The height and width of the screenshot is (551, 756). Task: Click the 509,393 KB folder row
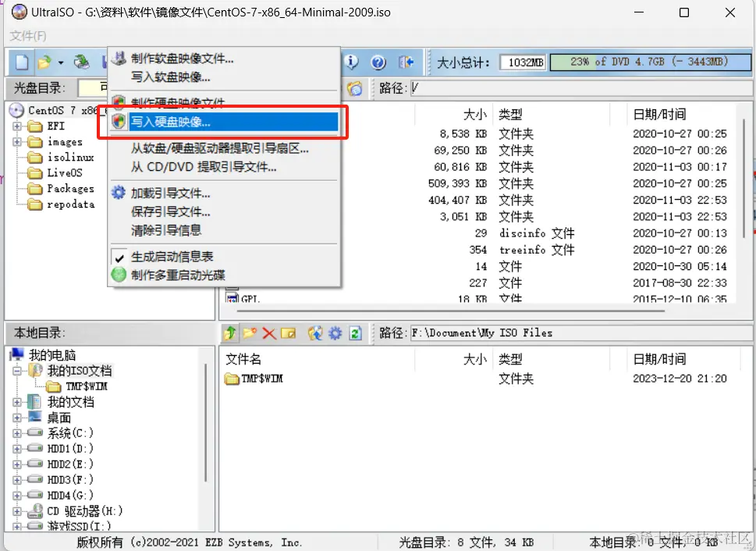coord(482,184)
